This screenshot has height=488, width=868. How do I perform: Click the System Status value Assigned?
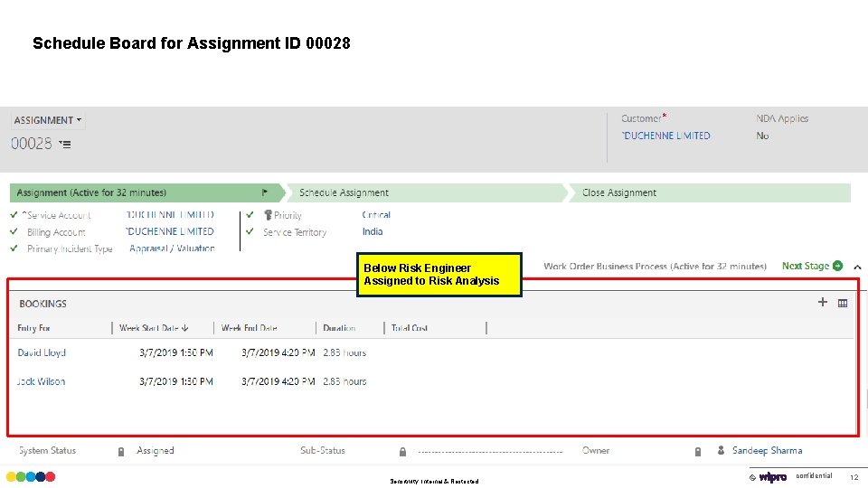point(155,450)
